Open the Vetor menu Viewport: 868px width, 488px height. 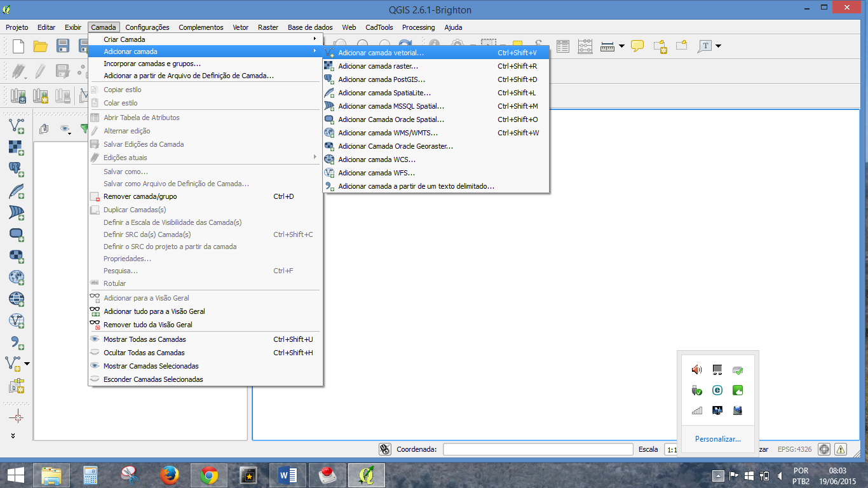[x=241, y=27]
